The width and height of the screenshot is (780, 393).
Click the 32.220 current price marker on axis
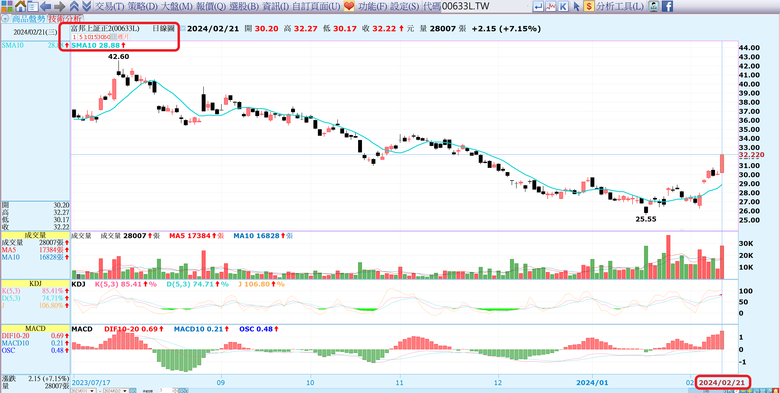[x=752, y=155]
